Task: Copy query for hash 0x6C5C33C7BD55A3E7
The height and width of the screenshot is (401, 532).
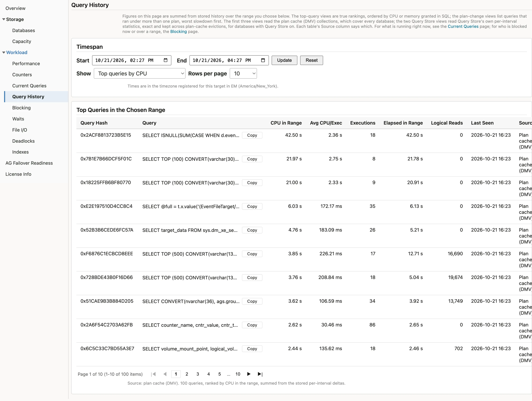Action: [252, 348]
